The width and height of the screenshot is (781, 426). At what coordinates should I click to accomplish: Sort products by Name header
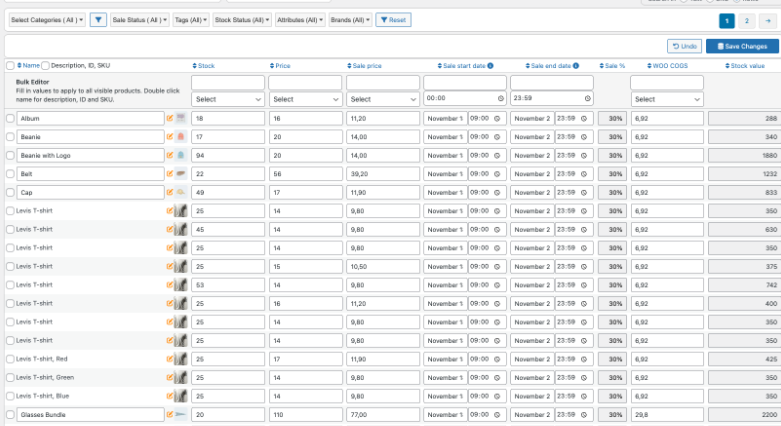coord(28,65)
